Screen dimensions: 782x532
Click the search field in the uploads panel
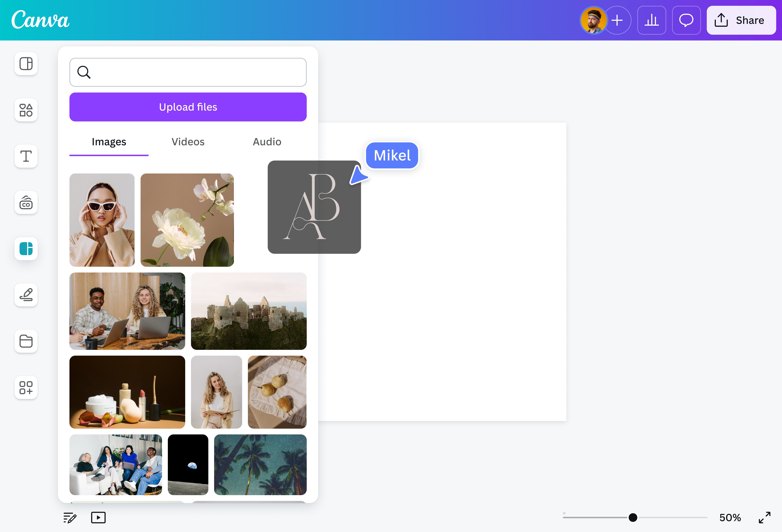point(188,72)
